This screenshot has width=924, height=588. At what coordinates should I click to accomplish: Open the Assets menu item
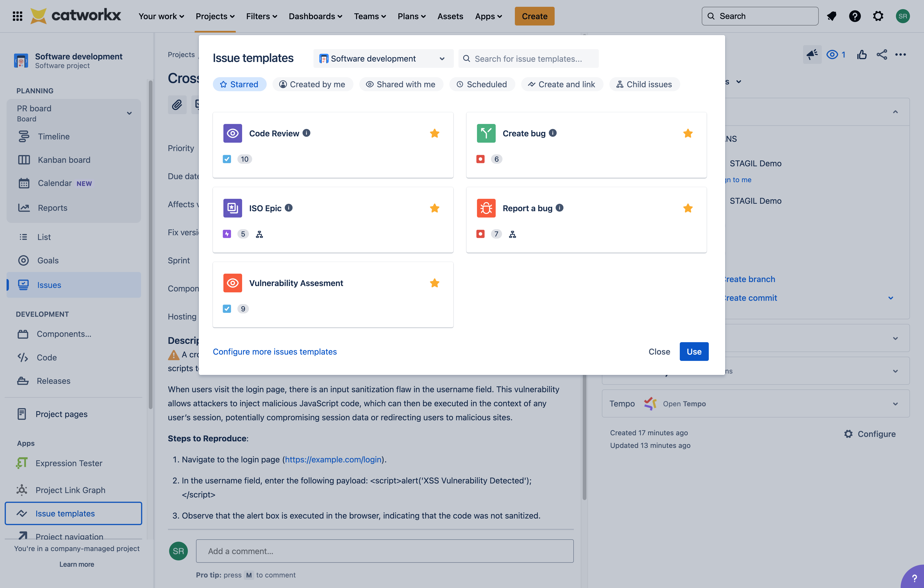(450, 16)
